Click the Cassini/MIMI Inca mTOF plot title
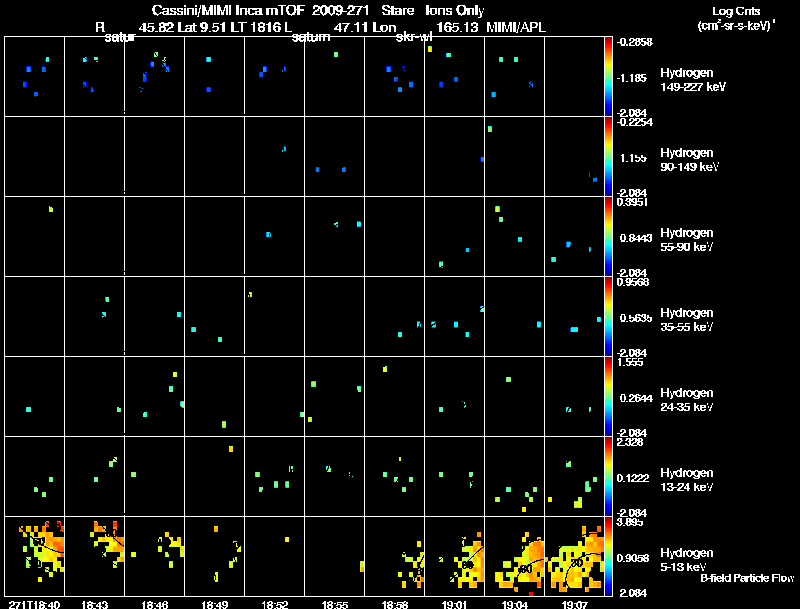Image resolution: width=800 pixels, height=609 pixels. (x=318, y=10)
